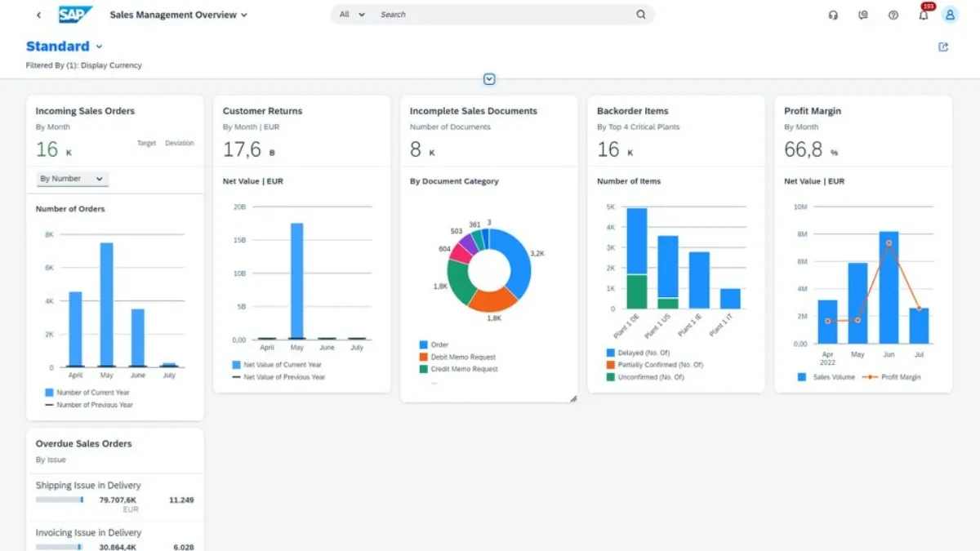
Task: Open the Standard view variant dropdown
Action: (x=99, y=47)
